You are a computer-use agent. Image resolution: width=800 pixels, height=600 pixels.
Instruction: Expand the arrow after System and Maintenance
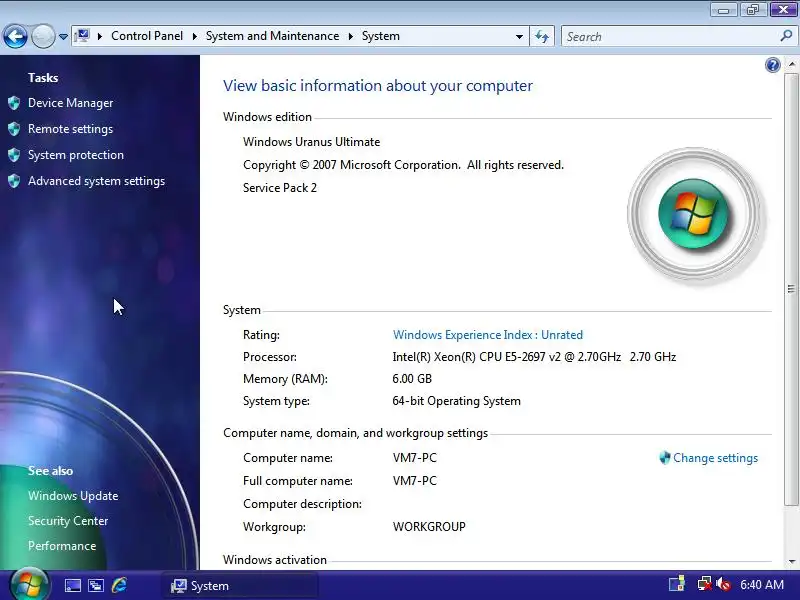coord(351,36)
